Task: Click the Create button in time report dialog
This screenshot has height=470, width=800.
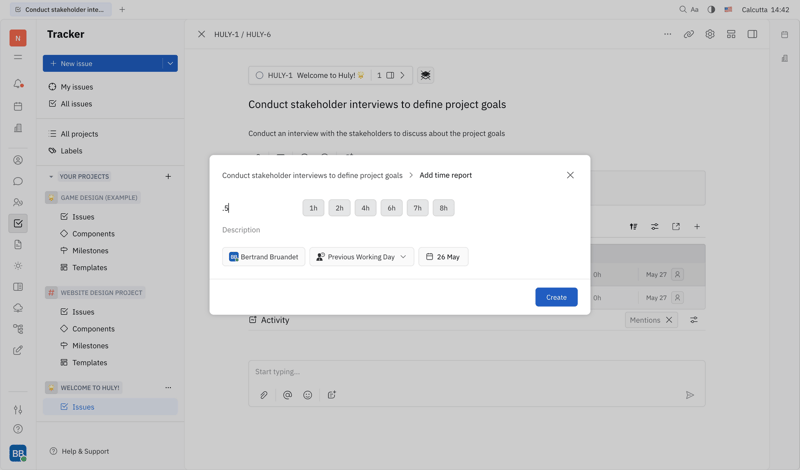Action: pos(556,297)
